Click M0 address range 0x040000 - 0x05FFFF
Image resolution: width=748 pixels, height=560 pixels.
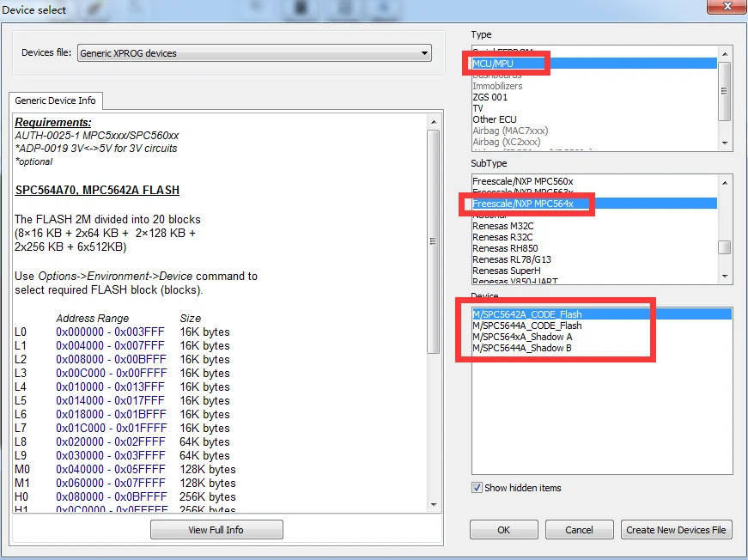111,469
